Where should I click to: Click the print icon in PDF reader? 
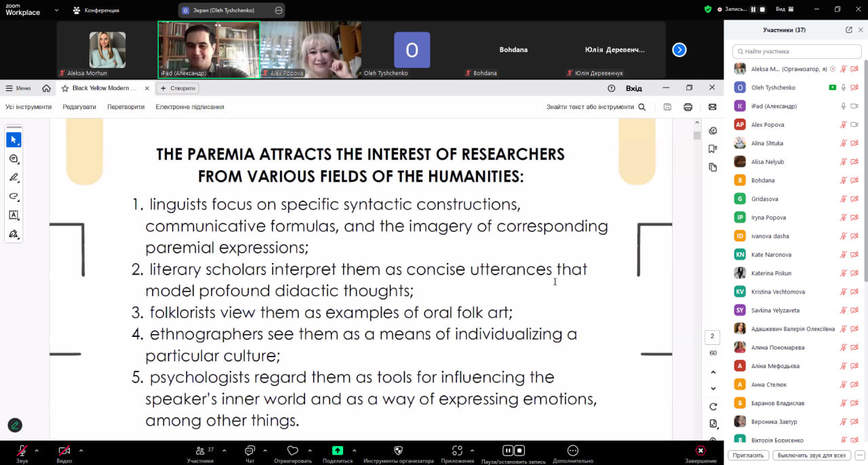[x=688, y=107]
